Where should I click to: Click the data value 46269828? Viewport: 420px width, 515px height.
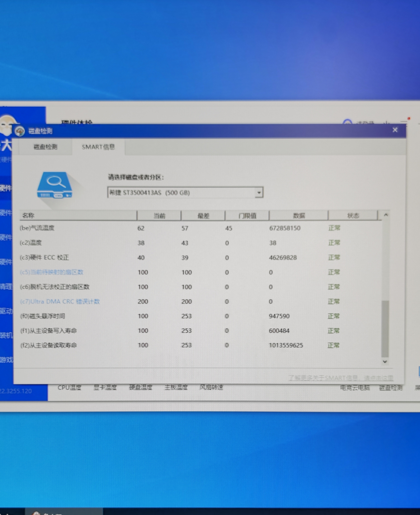[283, 257]
